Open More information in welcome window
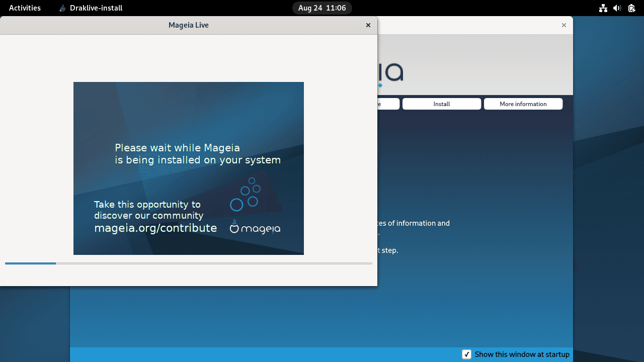Screen dimensions: 644x362 tap(523, 104)
